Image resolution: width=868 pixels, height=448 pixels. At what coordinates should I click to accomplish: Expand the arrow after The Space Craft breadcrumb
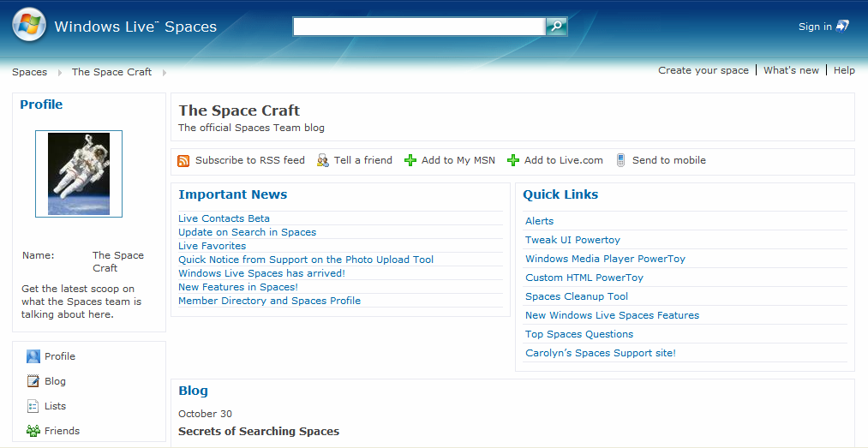point(165,73)
